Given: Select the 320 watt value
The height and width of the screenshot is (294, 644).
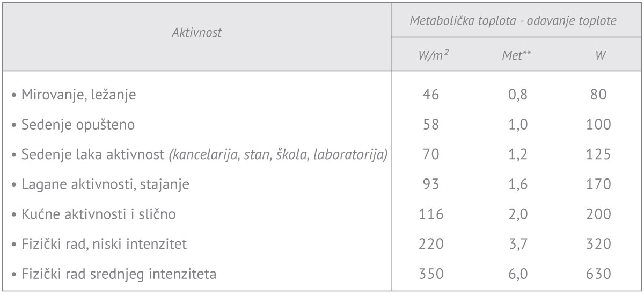Looking at the screenshot, I should [x=599, y=245].
